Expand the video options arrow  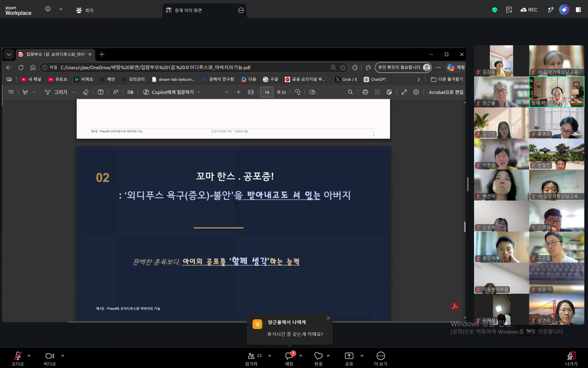(x=63, y=356)
